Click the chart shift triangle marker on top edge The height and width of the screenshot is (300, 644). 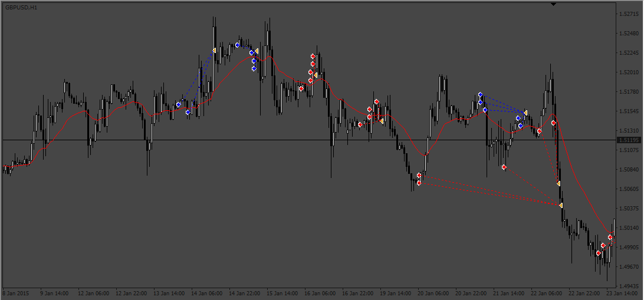[x=553, y=4]
